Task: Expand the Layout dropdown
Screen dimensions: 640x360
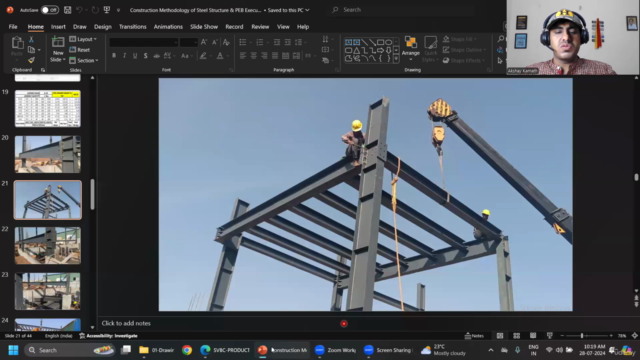Action: (83, 39)
